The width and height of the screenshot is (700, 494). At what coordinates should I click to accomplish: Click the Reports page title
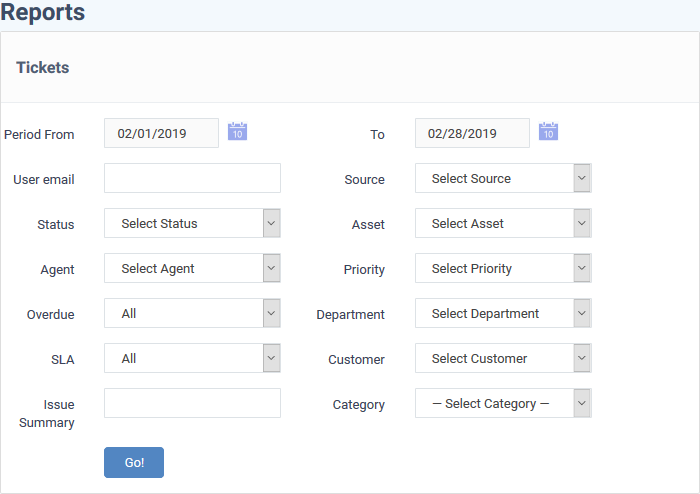pyautogui.click(x=42, y=12)
